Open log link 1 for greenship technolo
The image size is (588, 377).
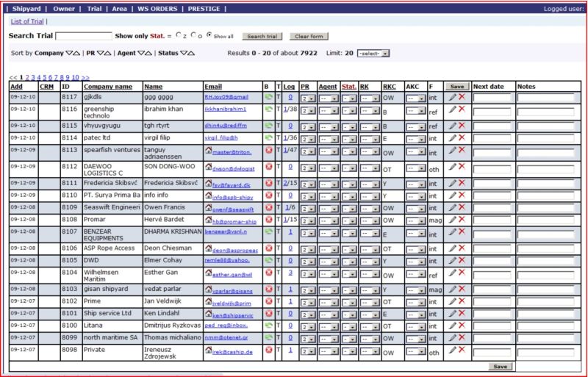(285, 109)
